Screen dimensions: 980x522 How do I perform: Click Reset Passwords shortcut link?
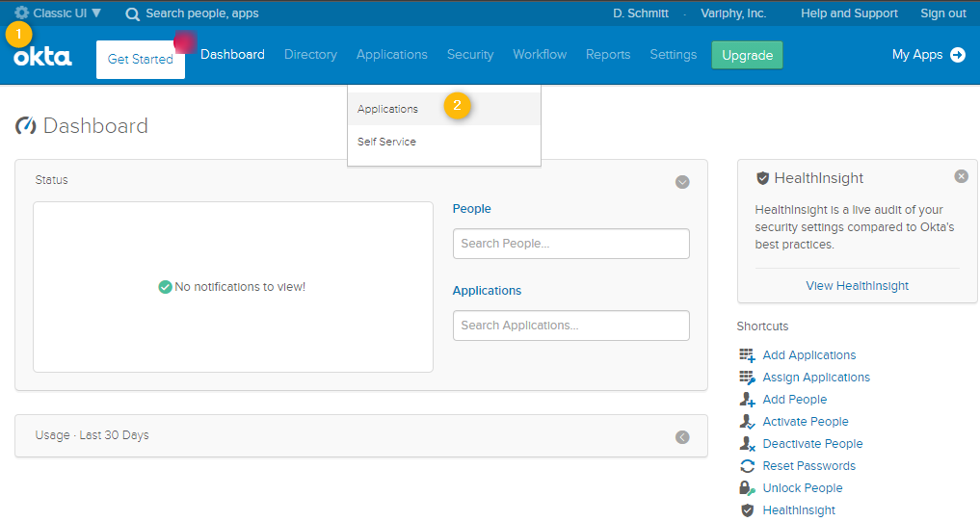pyautogui.click(x=809, y=466)
